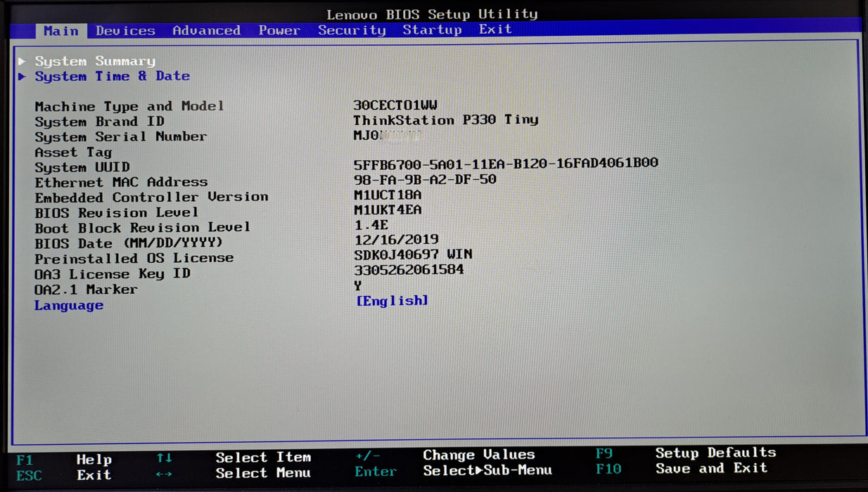Select the Exit menu tab

[495, 29]
